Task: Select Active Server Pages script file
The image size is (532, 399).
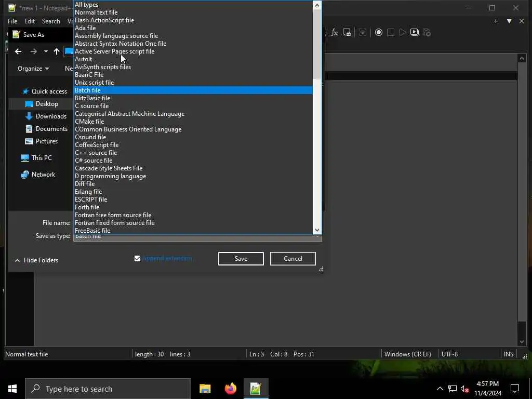Action: pyautogui.click(x=193, y=51)
